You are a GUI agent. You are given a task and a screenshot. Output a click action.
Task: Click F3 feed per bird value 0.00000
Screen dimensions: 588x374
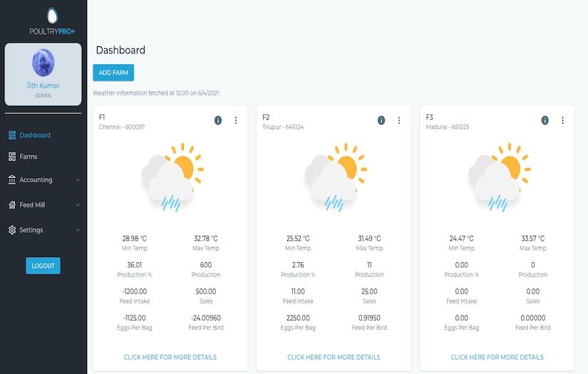pos(533,318)
